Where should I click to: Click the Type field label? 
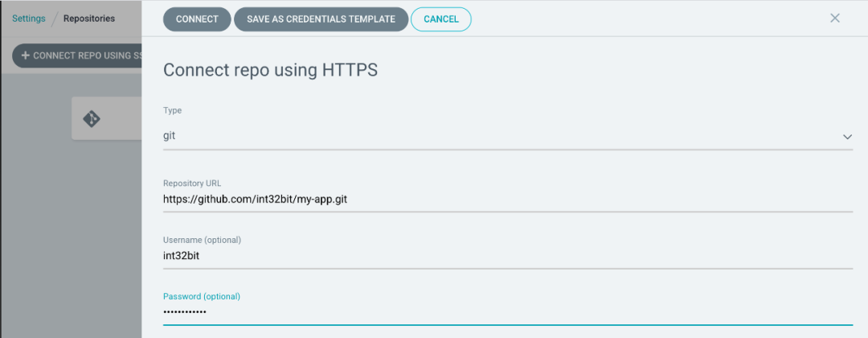point(172,110)
